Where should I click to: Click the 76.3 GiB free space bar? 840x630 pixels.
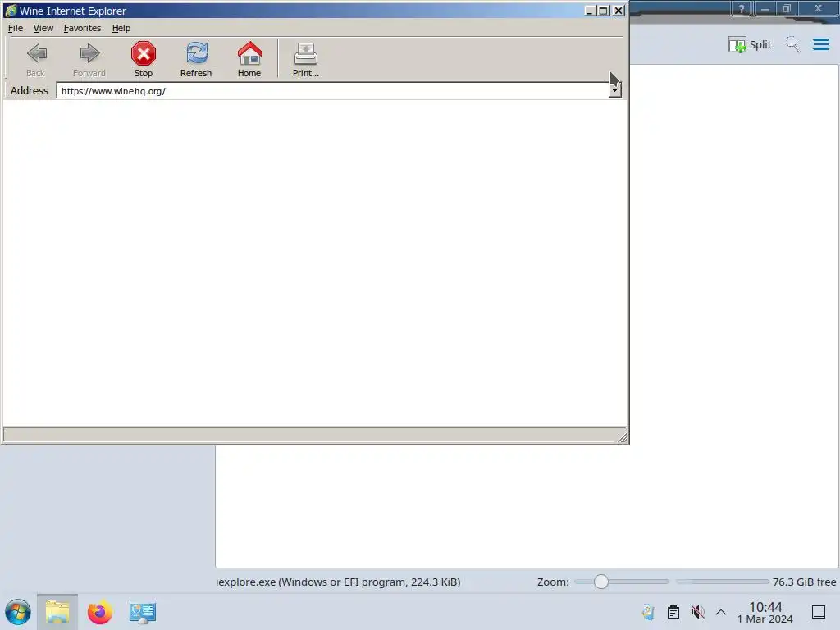[722, 582]
